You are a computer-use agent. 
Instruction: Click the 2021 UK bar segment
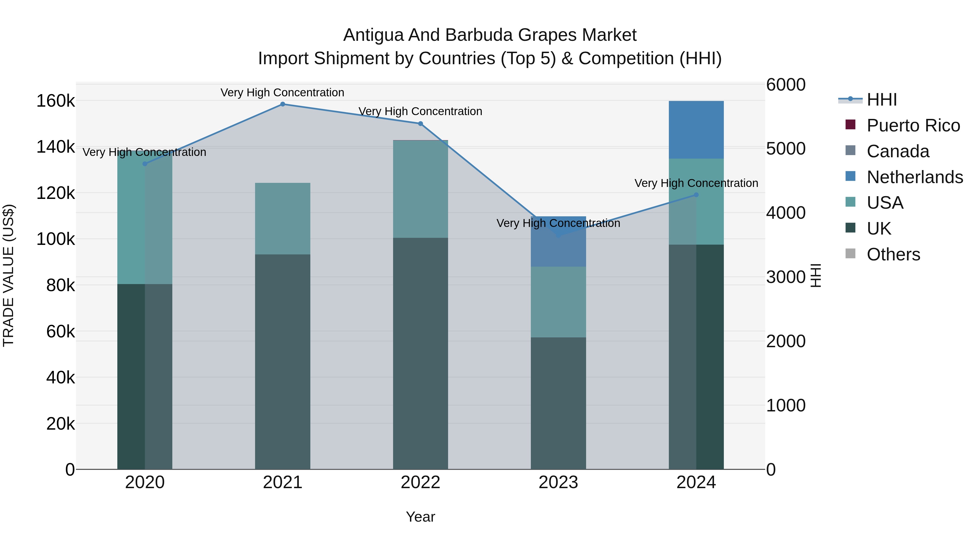click(283, 362)
